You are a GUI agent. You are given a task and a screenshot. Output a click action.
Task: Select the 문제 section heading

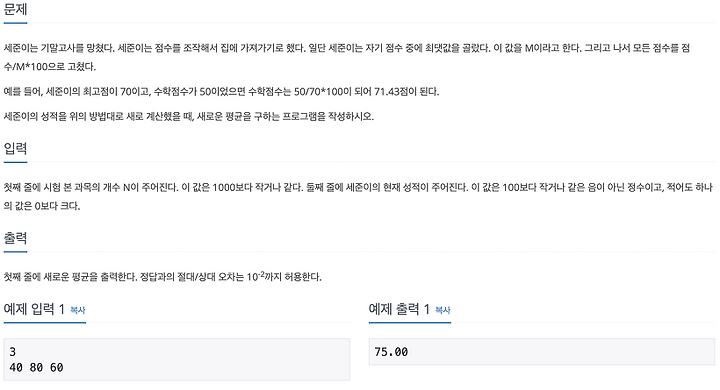(15, 9)
